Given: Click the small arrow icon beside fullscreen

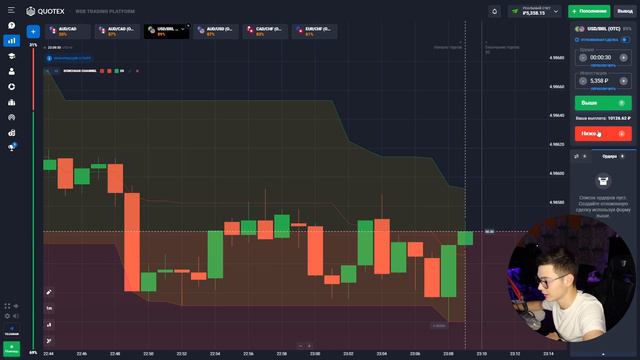Looking at the screenshot, I should click(x=16, y=306).
